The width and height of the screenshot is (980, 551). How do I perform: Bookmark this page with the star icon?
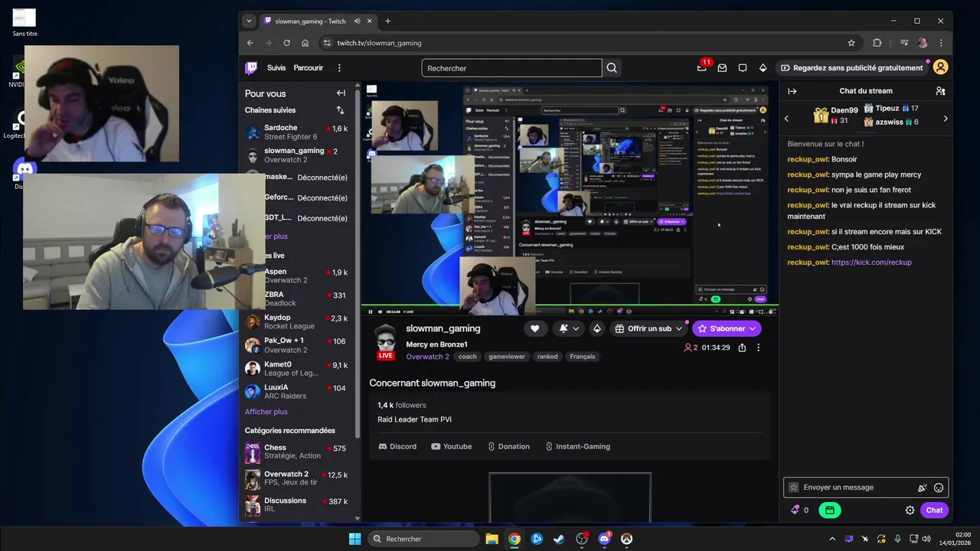pyautogui.click(x=851, y=43)
